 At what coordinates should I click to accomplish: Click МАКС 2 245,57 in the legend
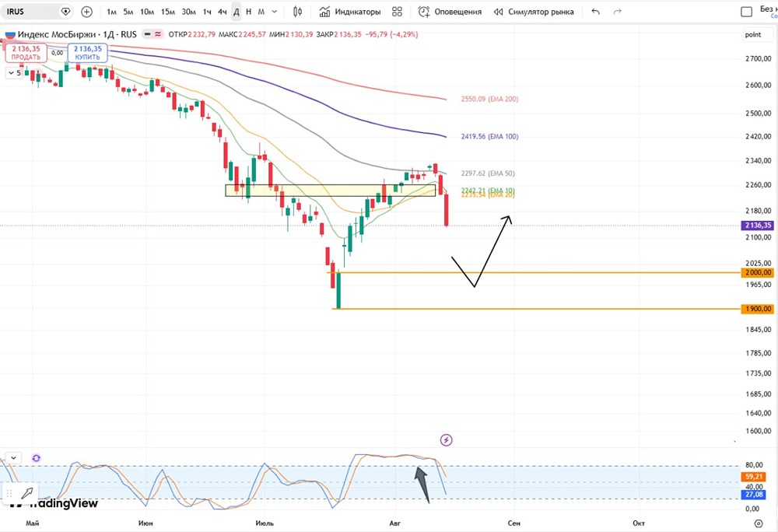pyautogui.click(x=242, y=34)
